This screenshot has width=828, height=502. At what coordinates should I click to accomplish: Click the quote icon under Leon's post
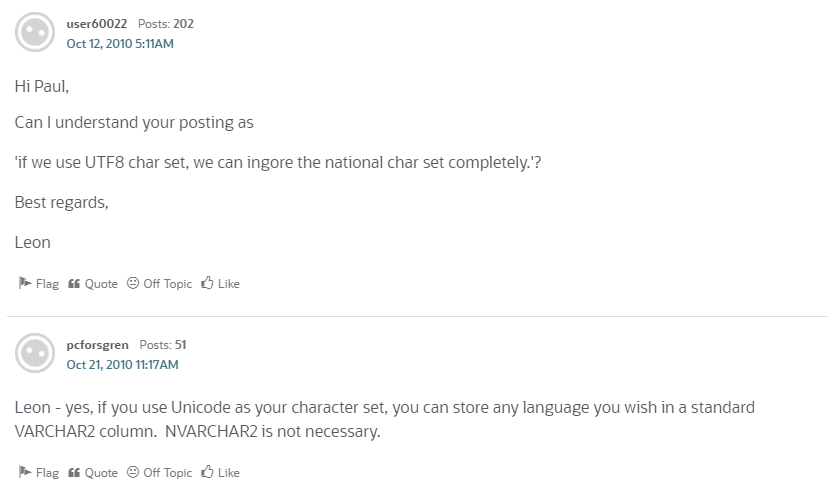[x=74, y=284]
